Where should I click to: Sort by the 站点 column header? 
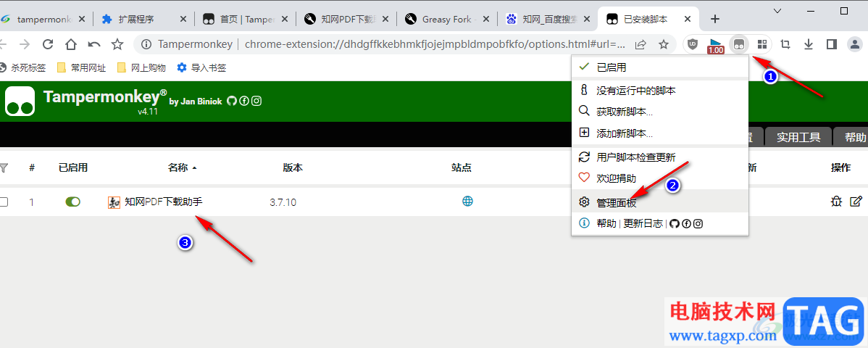(462, 168)
